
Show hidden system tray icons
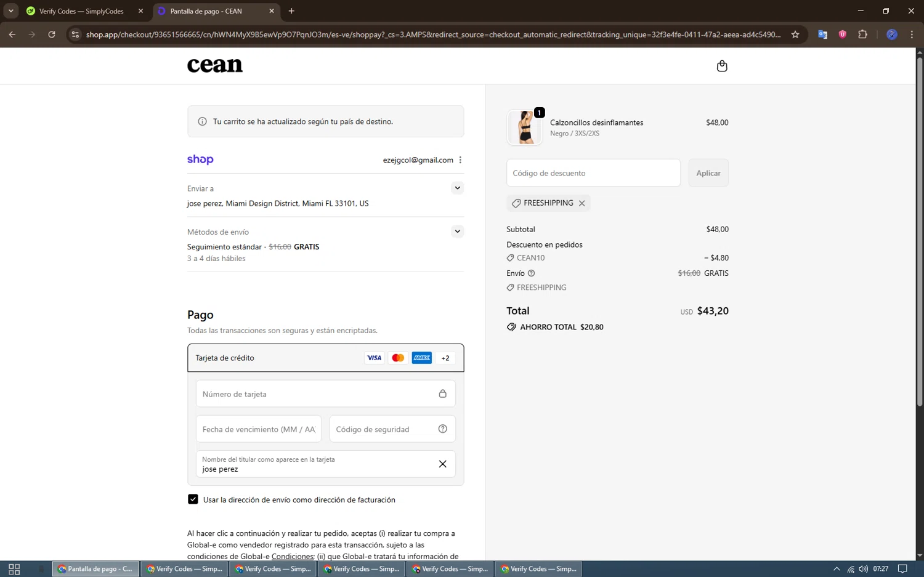836,569
